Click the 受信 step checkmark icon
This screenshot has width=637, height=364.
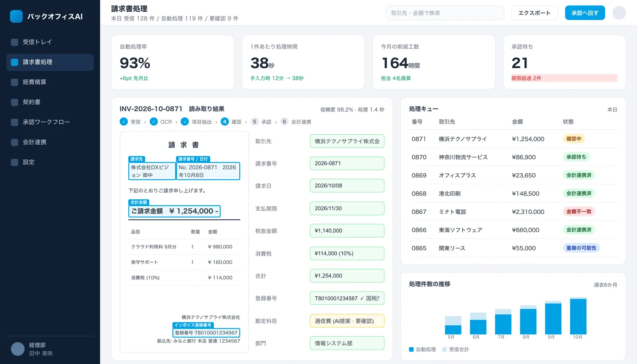click(x=124, y=121)
